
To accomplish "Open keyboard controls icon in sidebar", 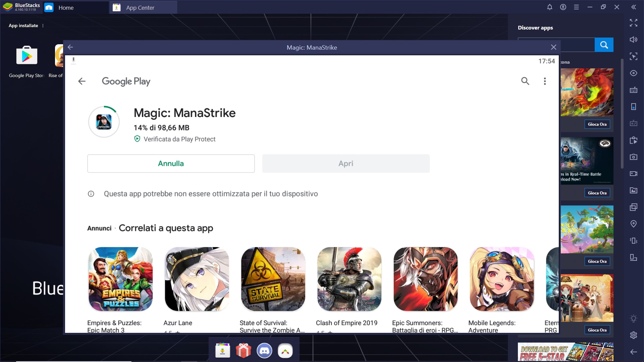I will (633, 90).
